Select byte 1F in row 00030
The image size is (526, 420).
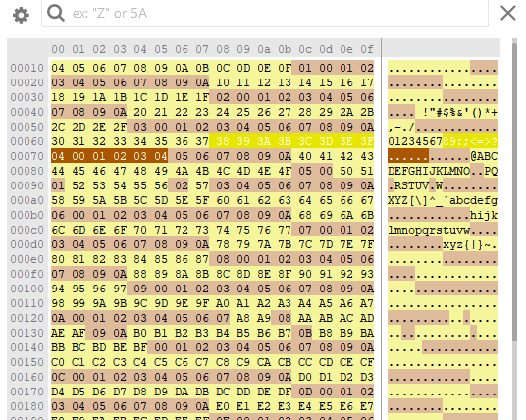[202, 97]
